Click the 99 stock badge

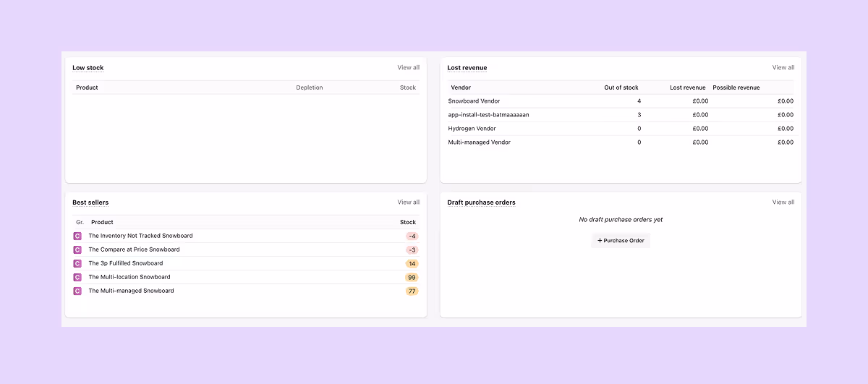point(412,277)
